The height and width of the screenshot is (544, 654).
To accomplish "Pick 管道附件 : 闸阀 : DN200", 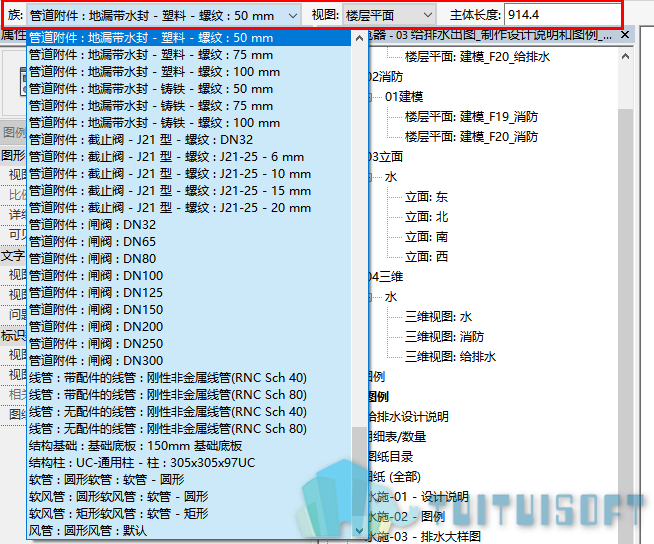I will [189, 327].
